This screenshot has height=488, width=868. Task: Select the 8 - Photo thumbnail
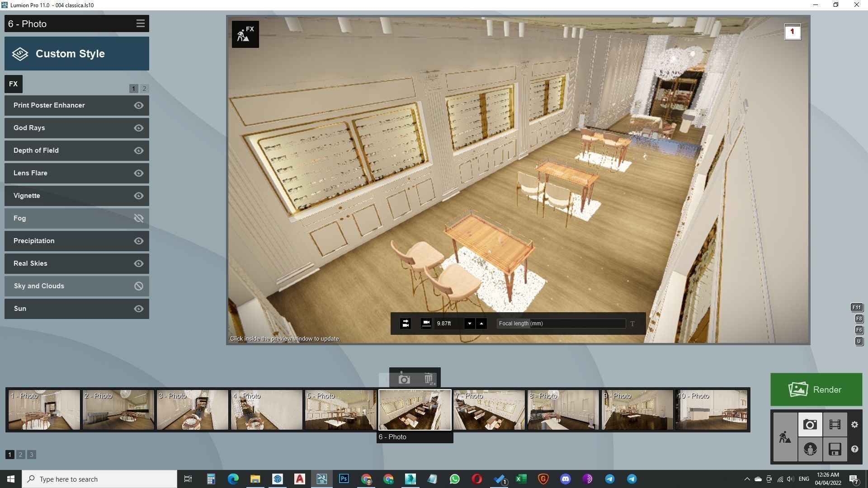click(x=563, y=410)
